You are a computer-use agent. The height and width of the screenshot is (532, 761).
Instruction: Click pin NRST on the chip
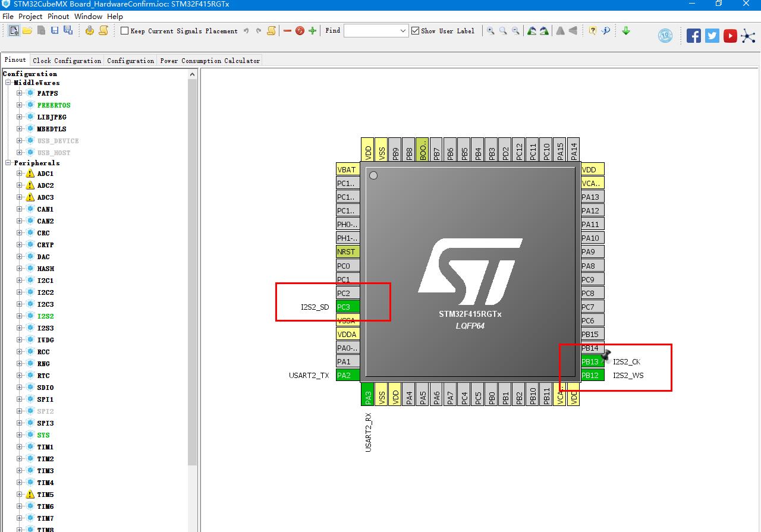pyautogui.click(x=348, y=251)
